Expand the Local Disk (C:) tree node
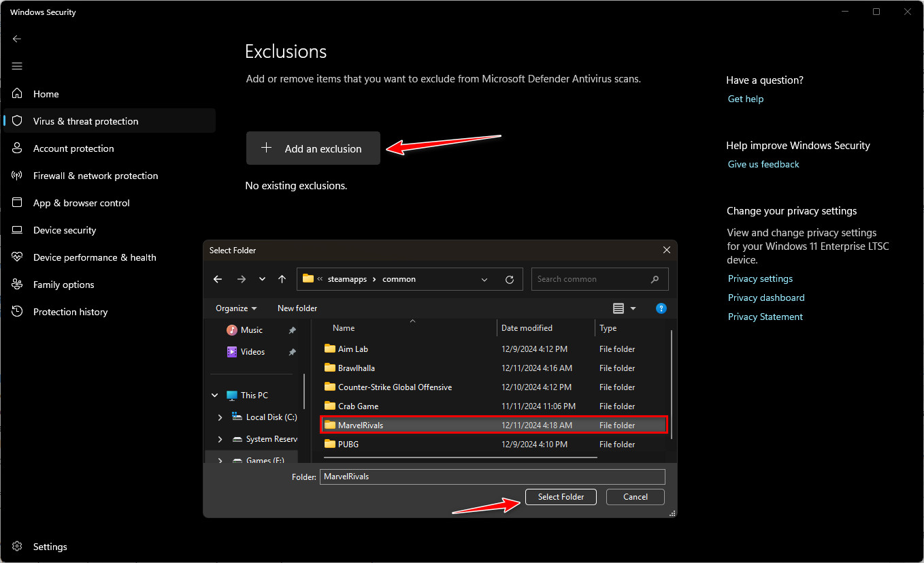 tap(220, 417)
